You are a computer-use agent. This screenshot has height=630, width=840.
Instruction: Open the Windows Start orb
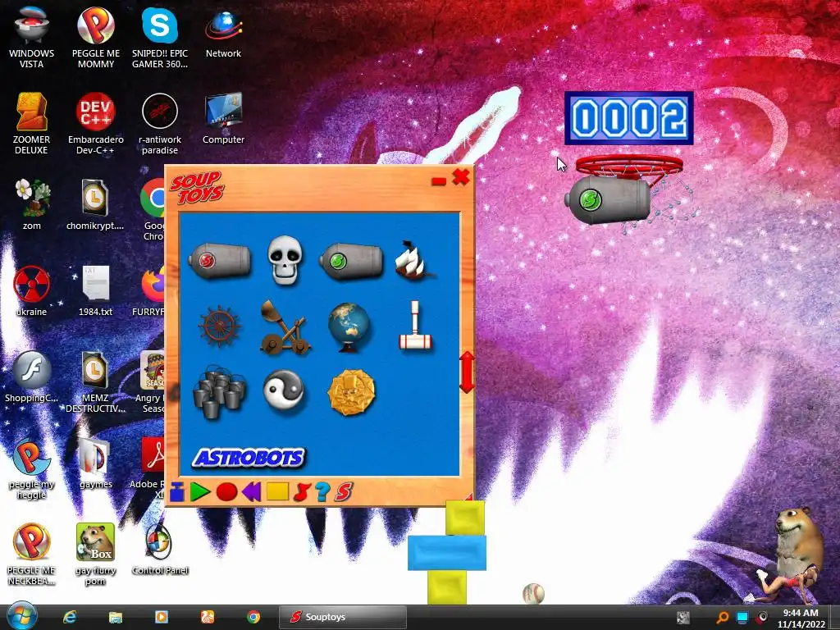[x=22, y=616]
